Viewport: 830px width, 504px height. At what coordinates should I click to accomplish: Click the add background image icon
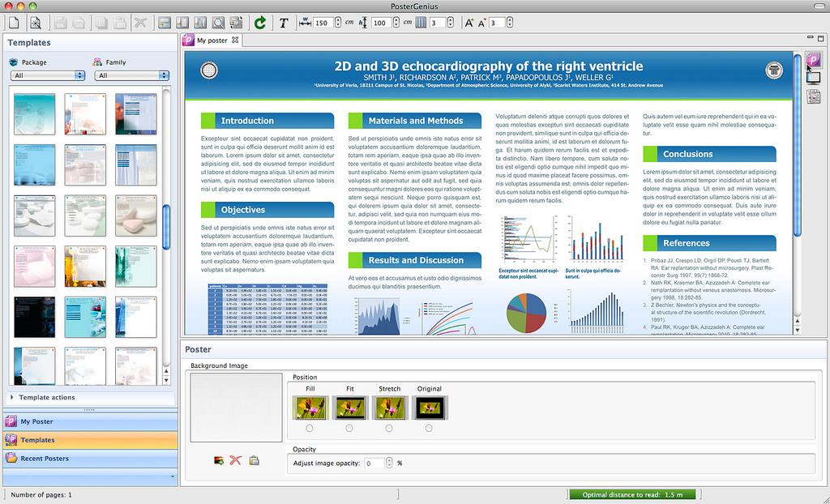(x=218, y=460)
